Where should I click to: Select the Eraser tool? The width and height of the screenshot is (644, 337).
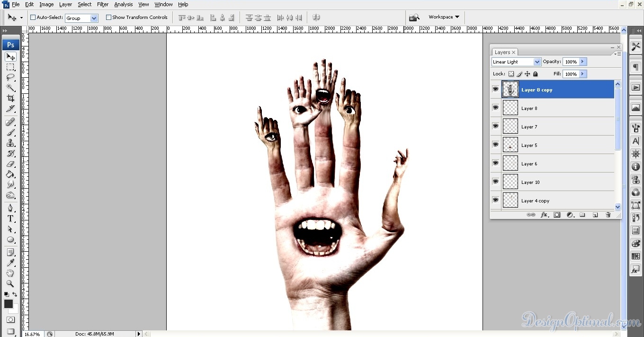tap(10, 164)
